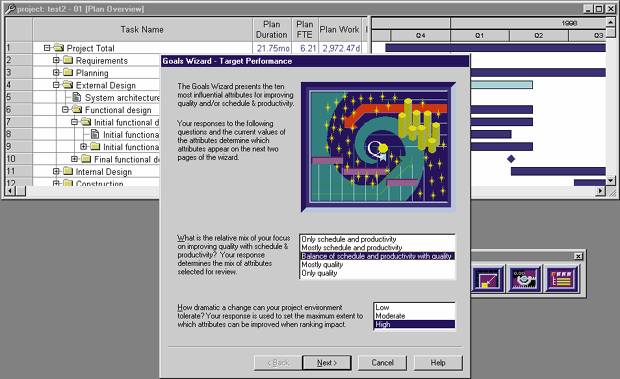This screenshot has width=620, height=379.
Task: Click the Project Total folder icon
Action: point(59,48)
